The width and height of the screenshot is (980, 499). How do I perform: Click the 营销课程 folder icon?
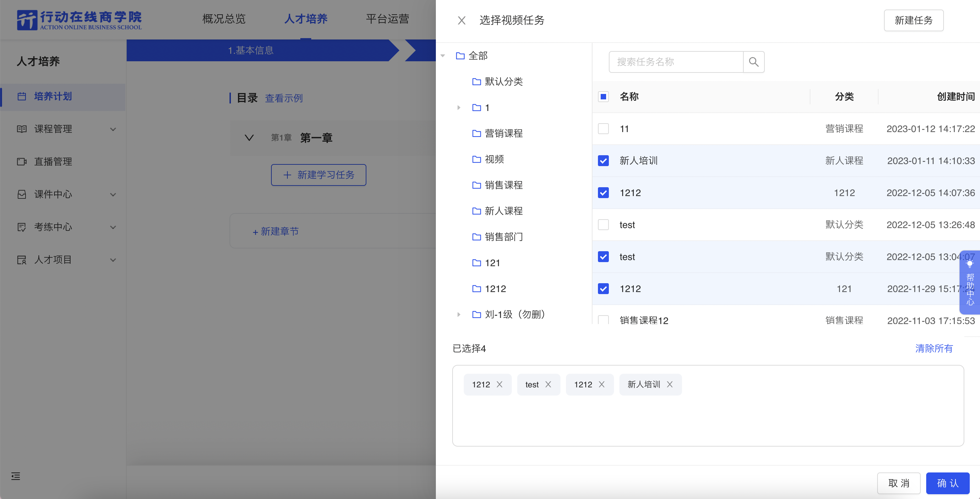coord(477,133)
